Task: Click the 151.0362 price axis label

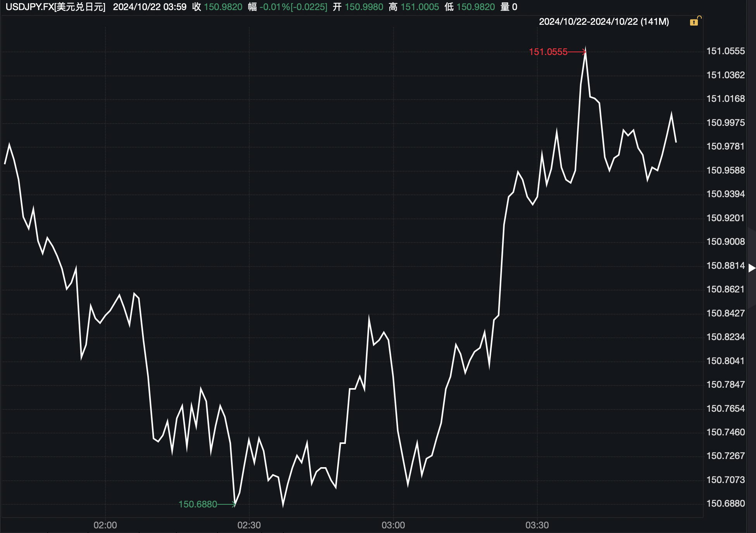Action: tap(725, 75)
